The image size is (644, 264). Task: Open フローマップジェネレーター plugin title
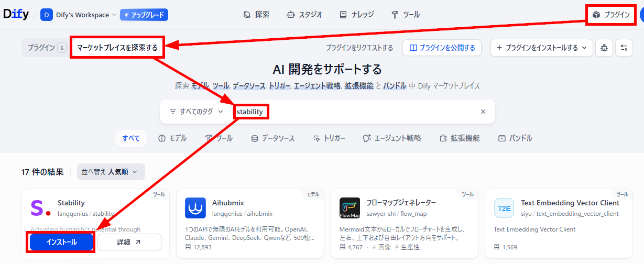401,203
